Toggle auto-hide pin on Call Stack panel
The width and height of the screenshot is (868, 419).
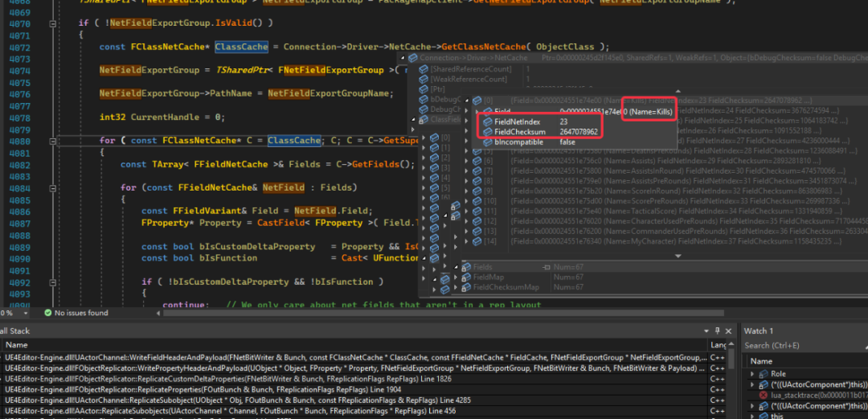pyautogui.click(x=718, y=331)
